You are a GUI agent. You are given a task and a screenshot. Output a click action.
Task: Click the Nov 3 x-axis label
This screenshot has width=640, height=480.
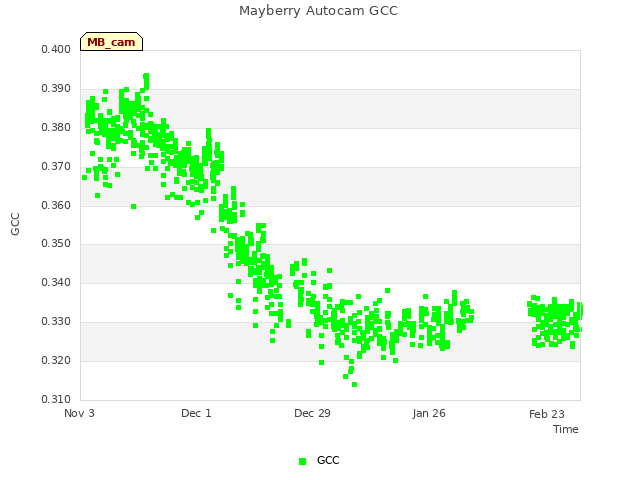click(79, 413)
